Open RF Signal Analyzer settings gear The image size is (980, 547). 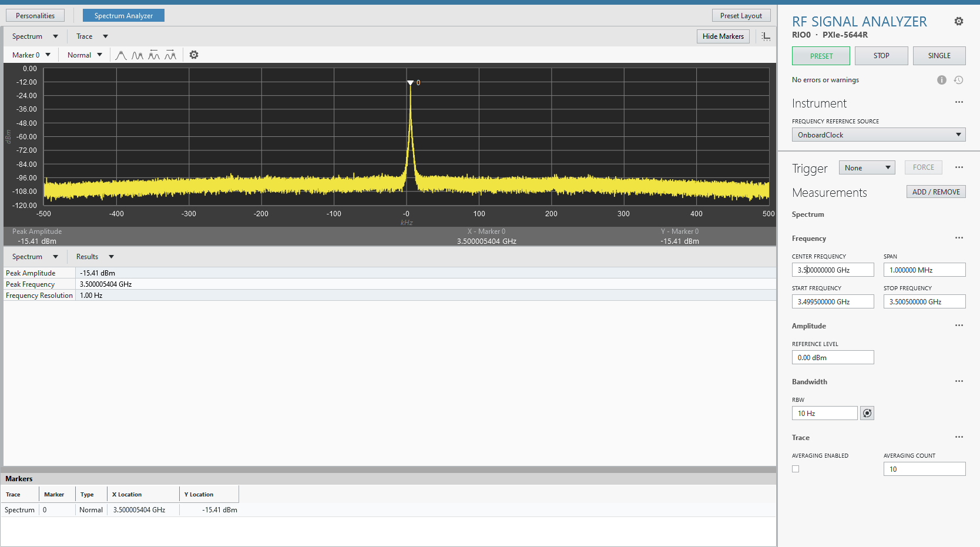point(959,21)
